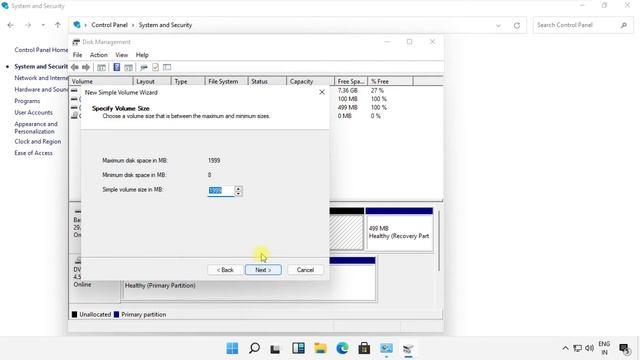
Task: Open Microsoft Store from the taskbar
Action: coord(364,348)
